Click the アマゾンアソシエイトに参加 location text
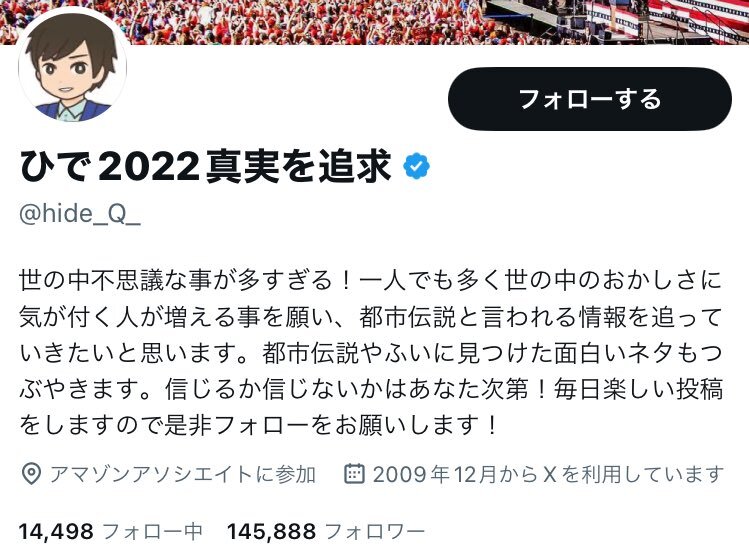 pos(182,474)
